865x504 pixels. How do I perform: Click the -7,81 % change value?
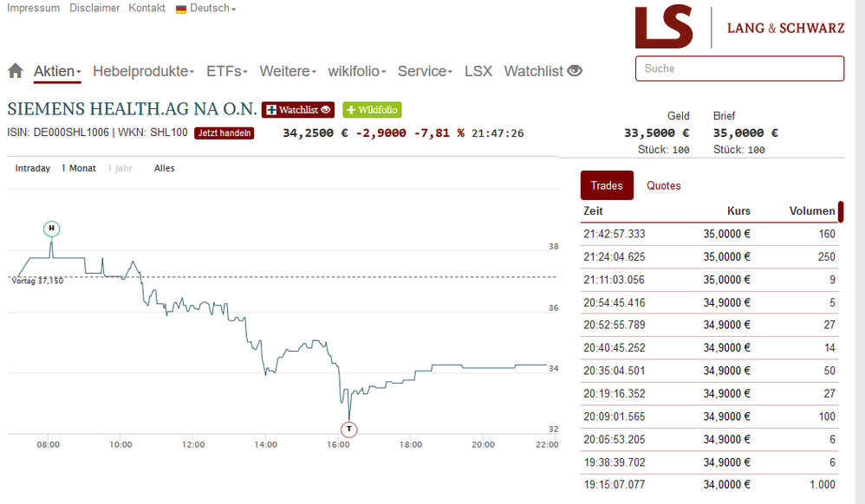pos(439,132)
